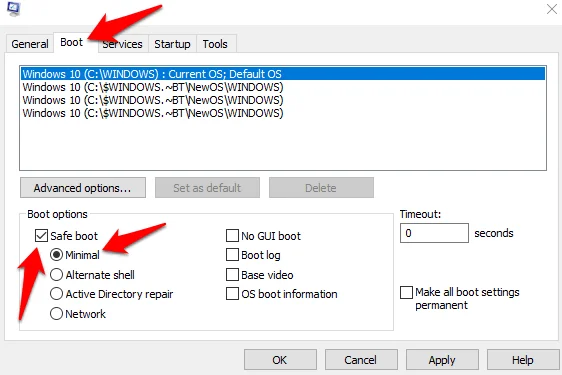Select the Minimal radio option
562x375 pixels.
click(x=56, y=255)
